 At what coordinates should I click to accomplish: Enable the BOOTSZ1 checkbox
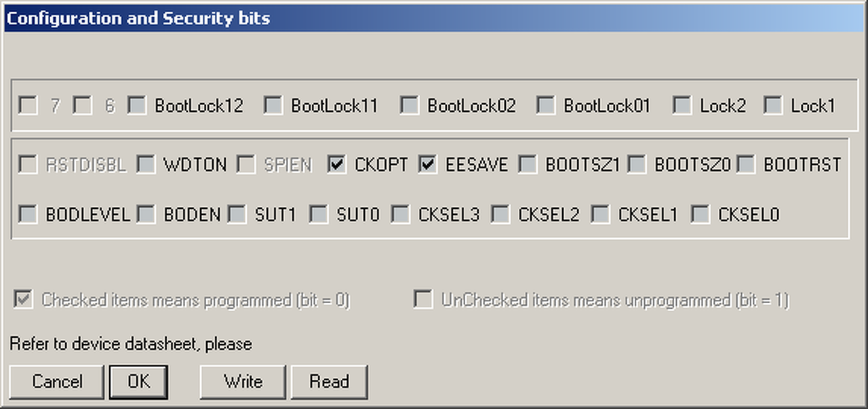528,164
